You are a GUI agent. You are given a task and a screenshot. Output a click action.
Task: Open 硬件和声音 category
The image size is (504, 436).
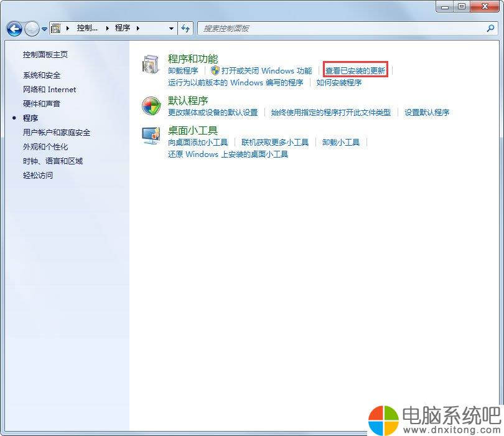tap(42, 103)
